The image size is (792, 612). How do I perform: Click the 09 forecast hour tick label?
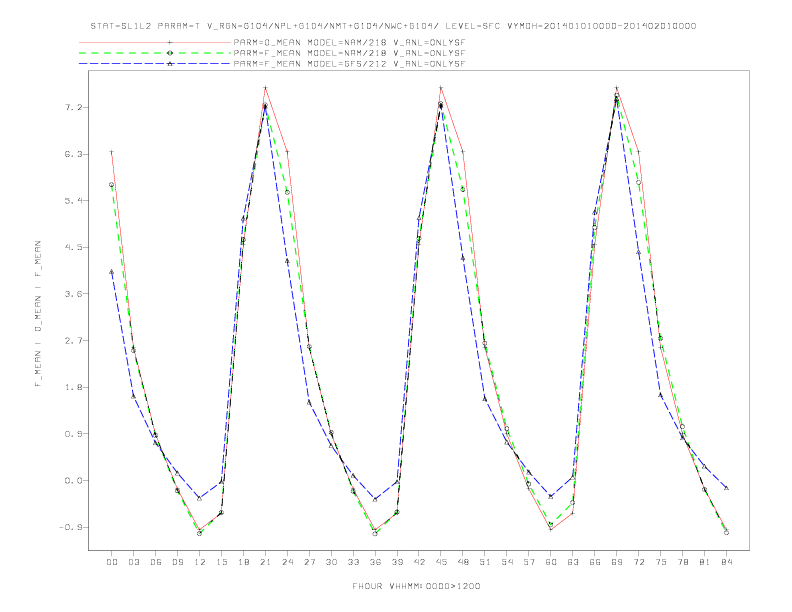177,562
